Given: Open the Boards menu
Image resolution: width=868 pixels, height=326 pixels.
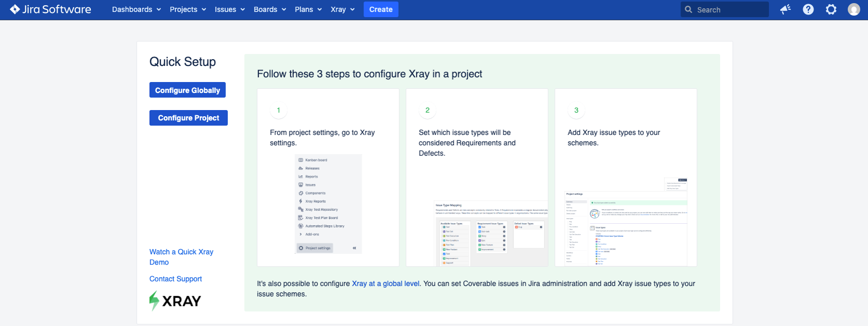Looking at the screenshot, I should 270,9.
